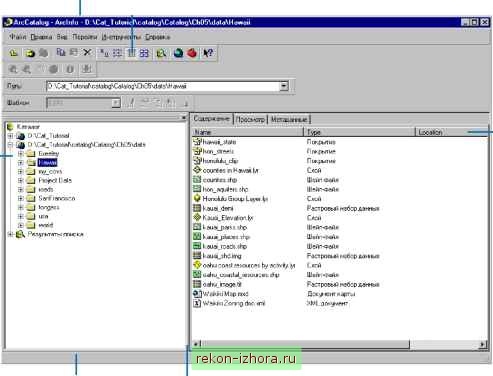The image size is (493, 376).
Task: Select the Zoom Out geography tool
Action: [26, 69]
